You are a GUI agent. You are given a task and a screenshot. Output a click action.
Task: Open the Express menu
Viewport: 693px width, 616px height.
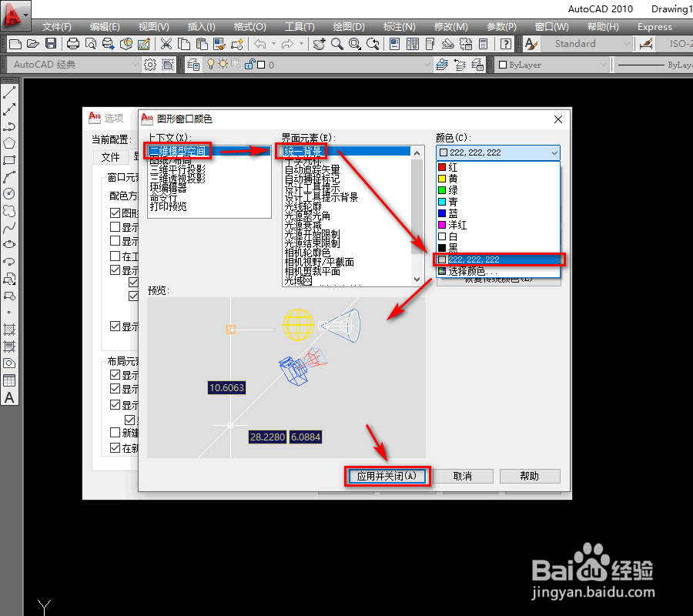[654, 27]
